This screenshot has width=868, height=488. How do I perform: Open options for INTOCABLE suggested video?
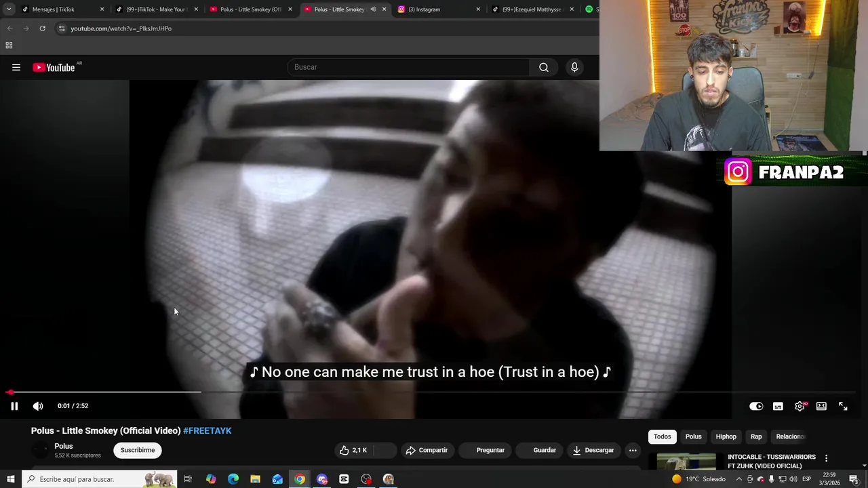tap(826, 458)
